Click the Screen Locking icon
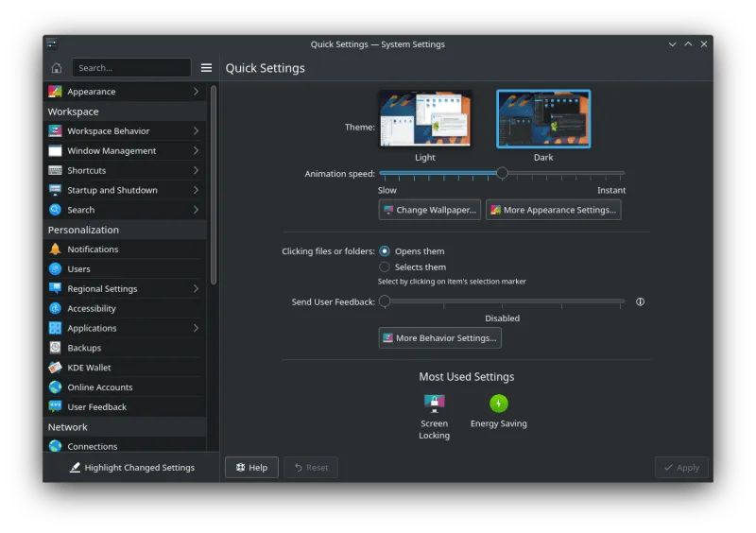The width and height of the screenshot is (756, 533). click(x=434, y=404)
